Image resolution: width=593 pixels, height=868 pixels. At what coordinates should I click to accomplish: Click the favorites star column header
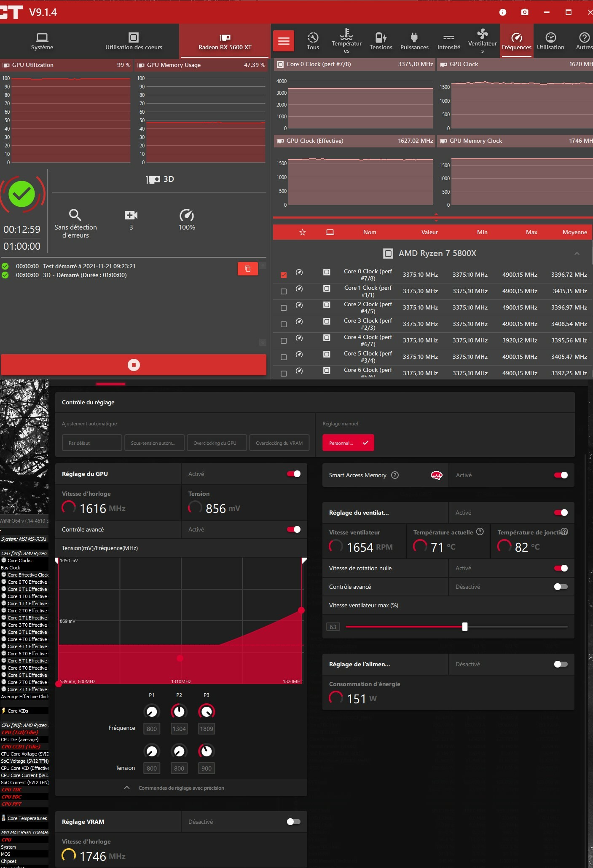pyautogui.click(x=303, y=232)
